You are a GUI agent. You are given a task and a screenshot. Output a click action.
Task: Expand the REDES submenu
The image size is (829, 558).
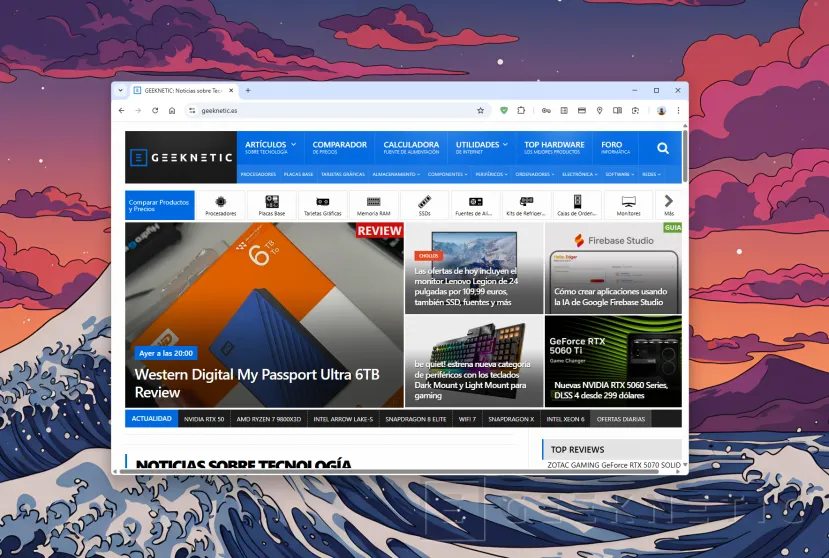click(651, 174)
